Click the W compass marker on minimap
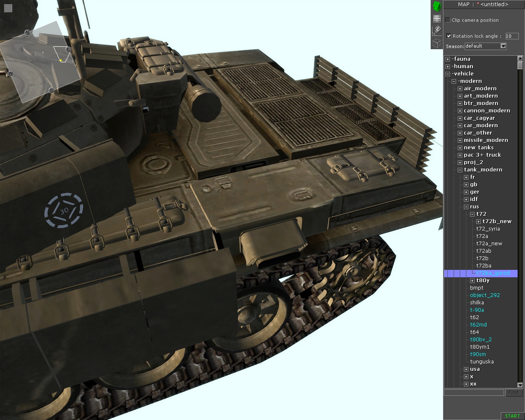 [x=10, y=74]
